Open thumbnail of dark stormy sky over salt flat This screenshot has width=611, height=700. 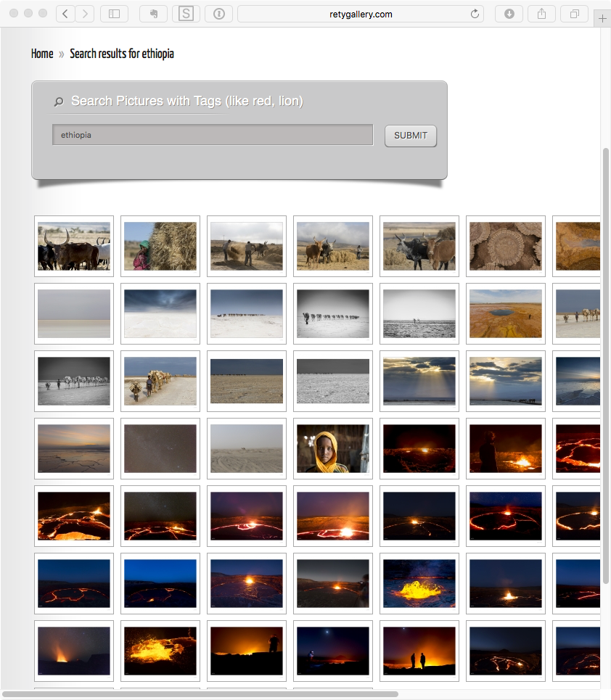[x=160, y=313]
